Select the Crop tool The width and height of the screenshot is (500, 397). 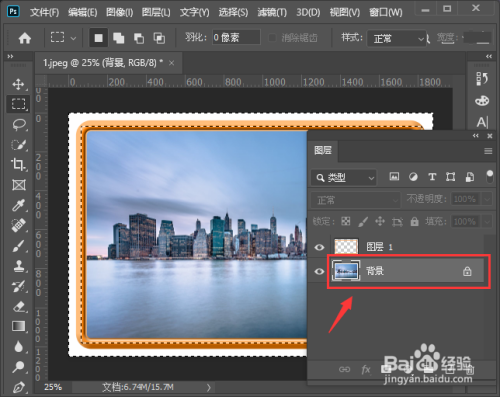(x=18, y=164)
